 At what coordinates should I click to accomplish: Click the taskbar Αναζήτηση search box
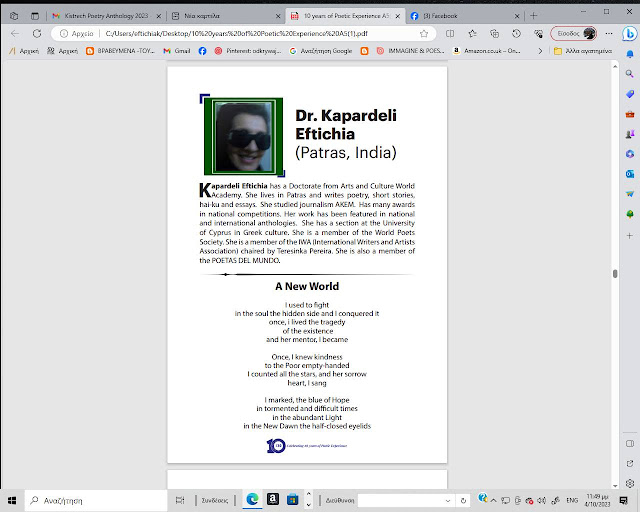point(96,501)
